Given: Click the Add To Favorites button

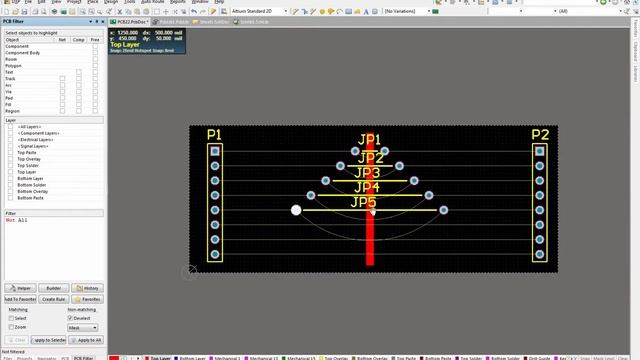Looking at the screenshot, I should click(20, 299).
